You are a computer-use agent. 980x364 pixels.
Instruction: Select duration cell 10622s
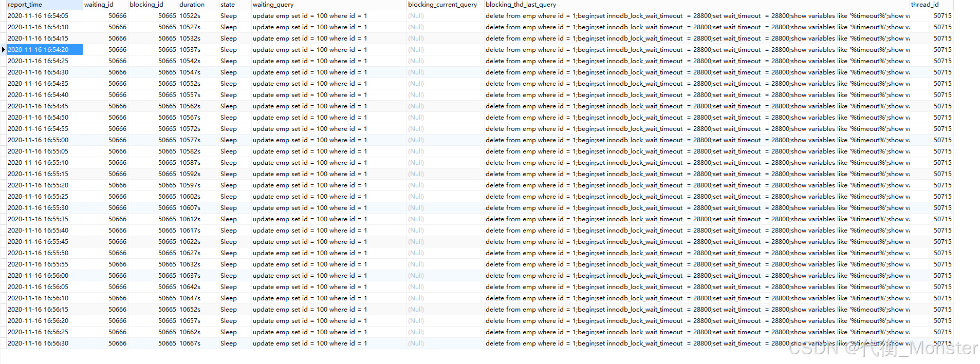(x=198, y=242)
